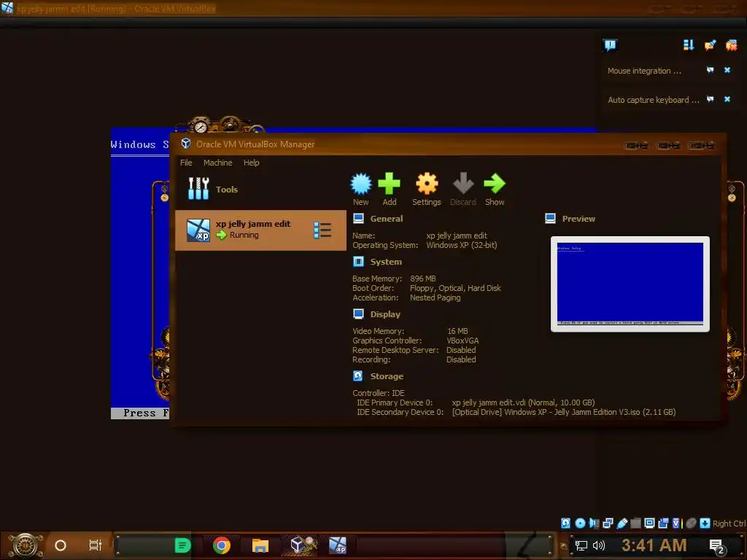Screen dimensions: 747x560
Task: Click the Preview section header
Action: (x=578, y=219)
